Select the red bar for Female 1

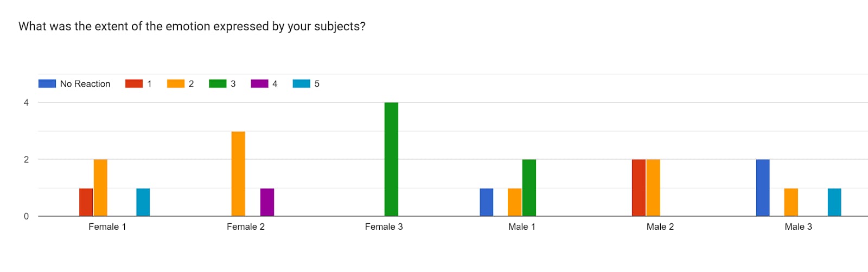coord(86,202)
